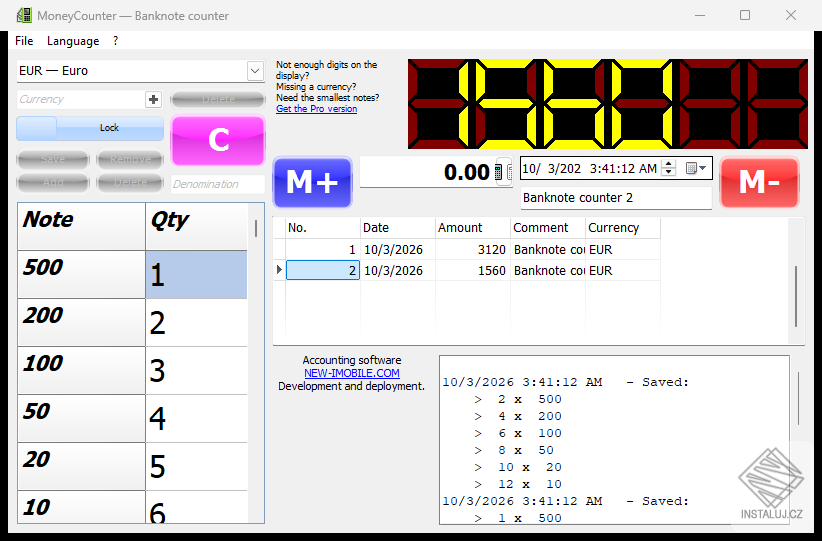Click the Delete button beside Currency field
This screenshot has width=822, height=541.
[218, 99]
